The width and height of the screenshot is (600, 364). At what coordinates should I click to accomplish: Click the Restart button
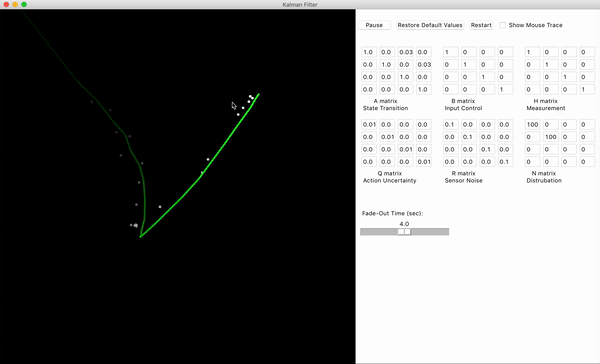pos(481,25)
